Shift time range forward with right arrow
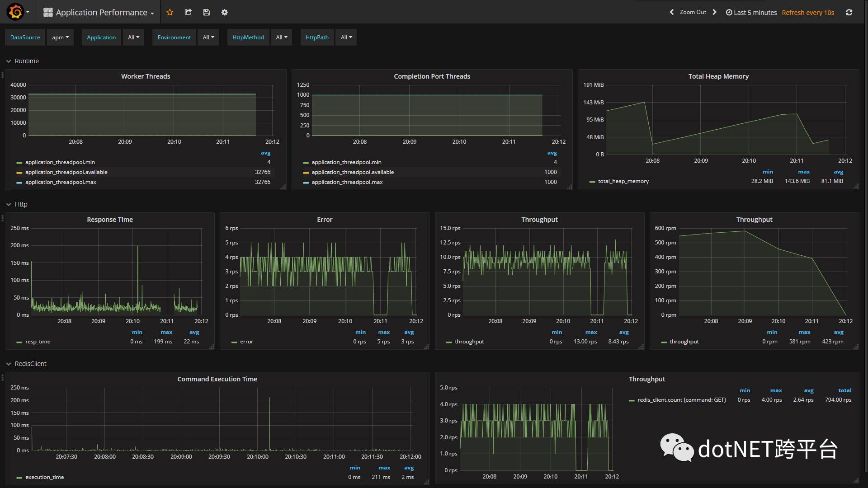 point(714,12)
